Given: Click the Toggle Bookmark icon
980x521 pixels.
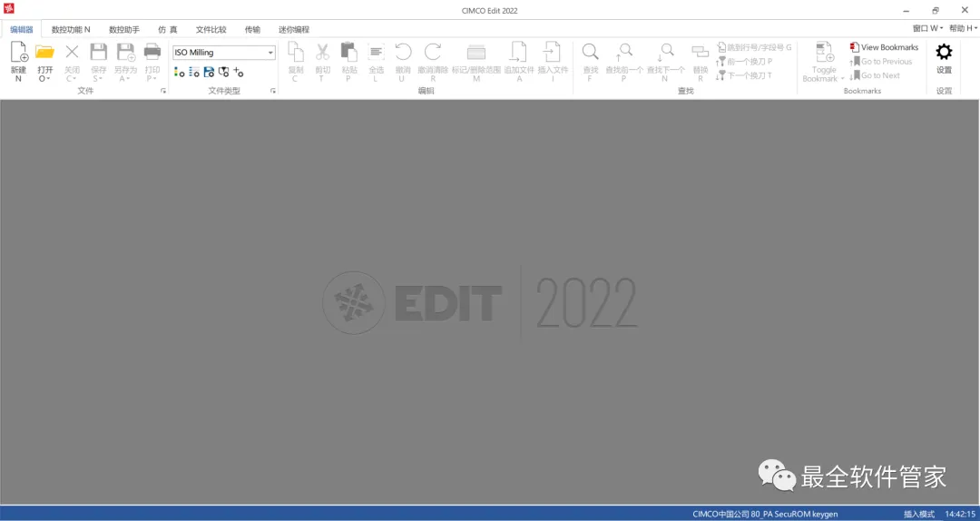Looking at the screenshot, I should (824, 53).
